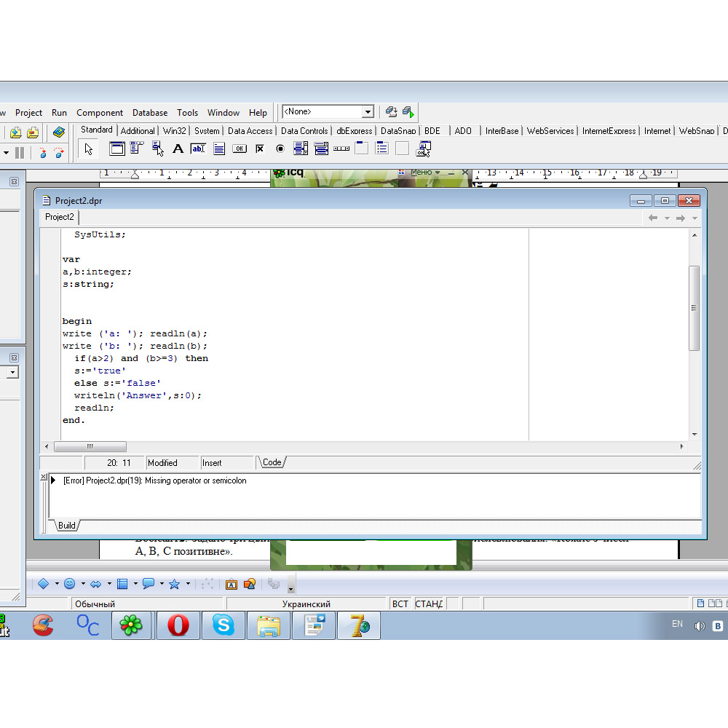Expand the smiley shapes dropdown arrow
728x728 pixels.
point(83,584)
